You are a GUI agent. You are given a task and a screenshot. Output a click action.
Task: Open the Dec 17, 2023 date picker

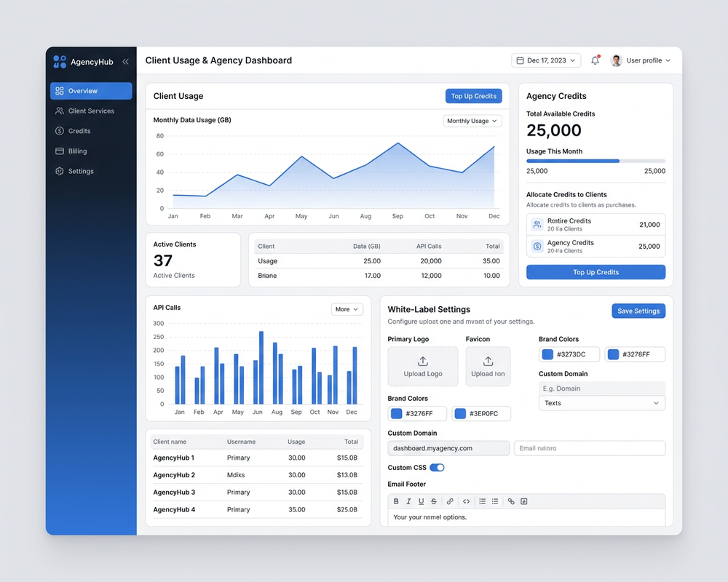(x=545, y=60)
